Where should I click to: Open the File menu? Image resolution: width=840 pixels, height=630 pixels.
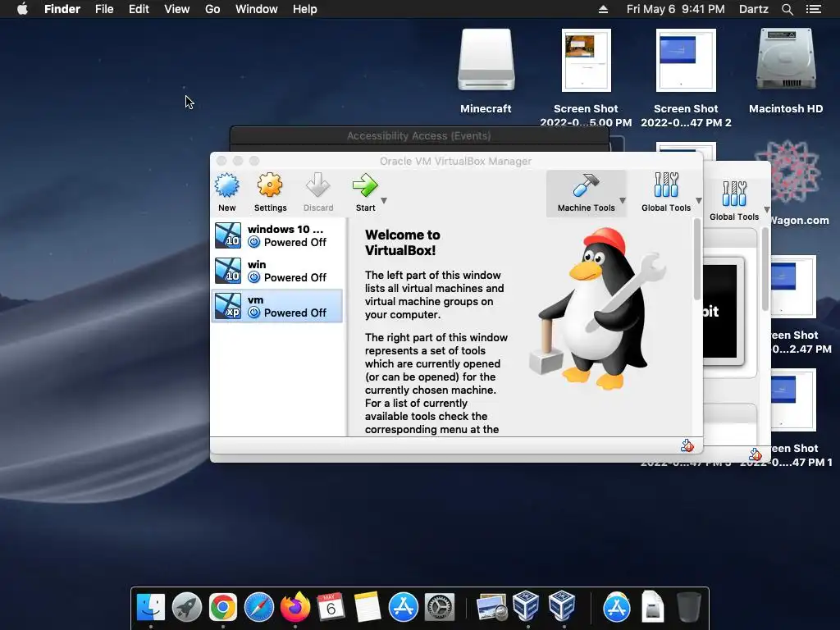[x=104, y=9]
